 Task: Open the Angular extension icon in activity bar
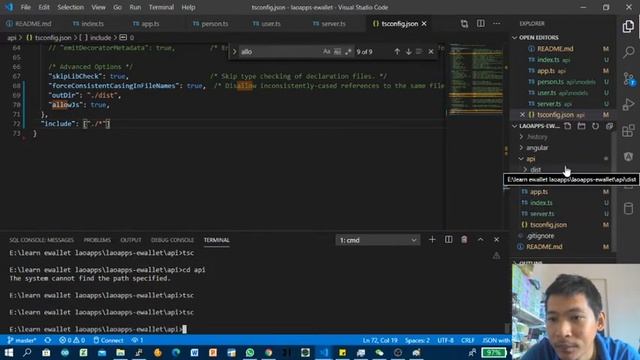click(x=629, y=157)
